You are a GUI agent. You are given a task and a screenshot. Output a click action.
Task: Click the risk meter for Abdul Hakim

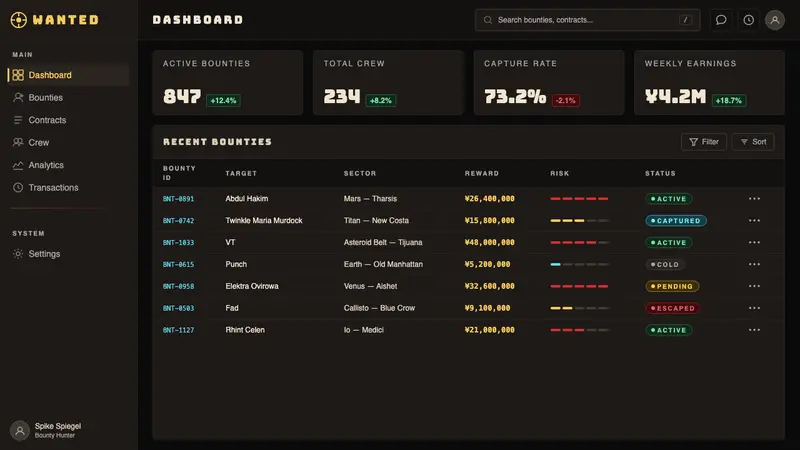(579, 198)
